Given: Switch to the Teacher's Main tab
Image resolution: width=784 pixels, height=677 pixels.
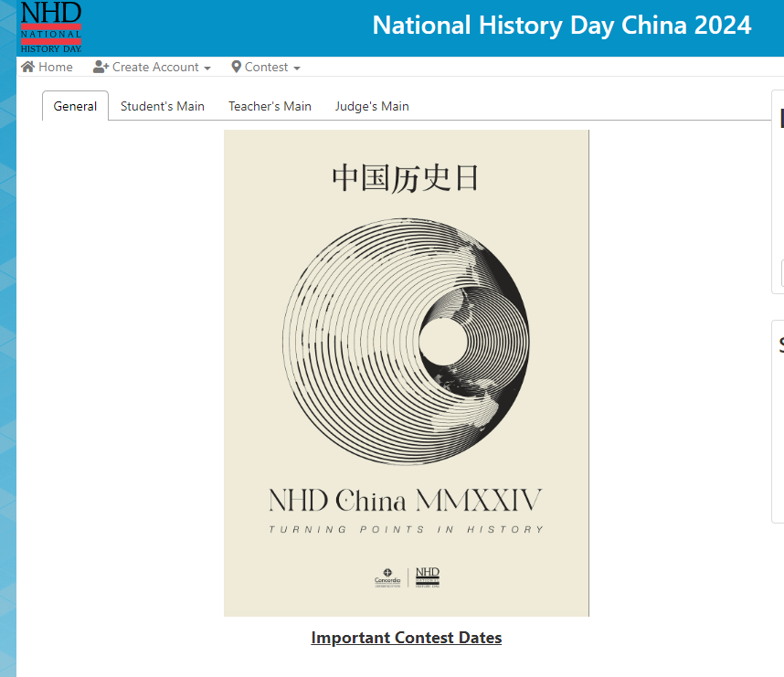Looking at the screenshot, I should point(270,106).
